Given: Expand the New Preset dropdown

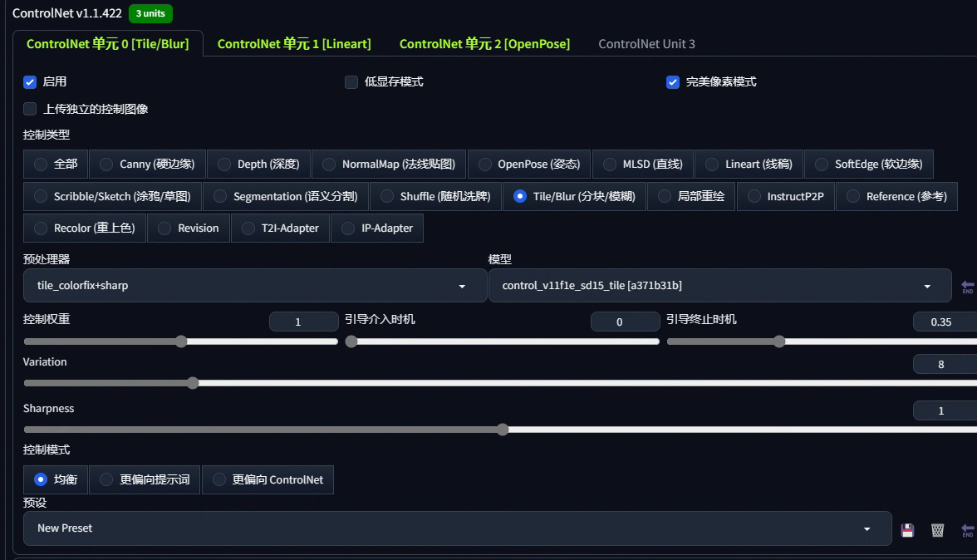Looking at the screenshot, I should point(457,528).
